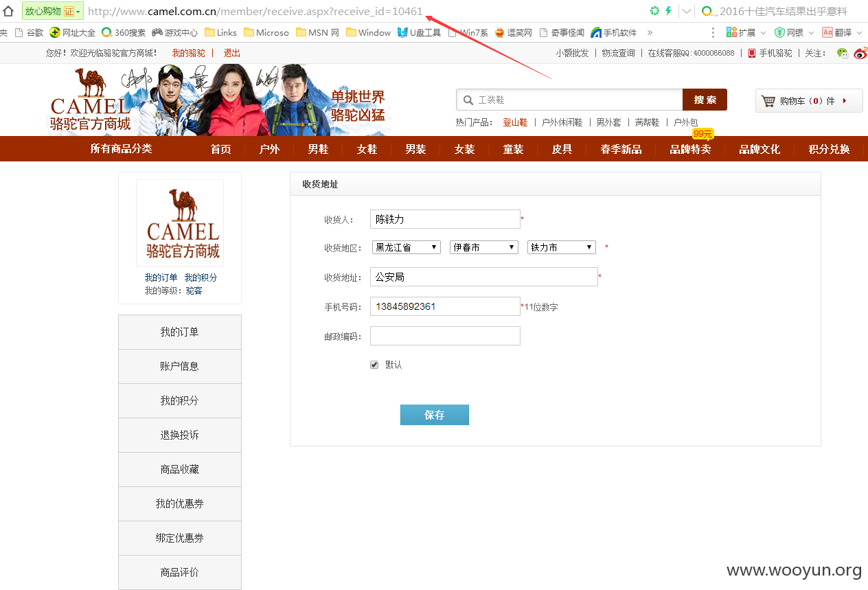
Task: Open the 伊春市 city dropdown
Action: point(483,247)
